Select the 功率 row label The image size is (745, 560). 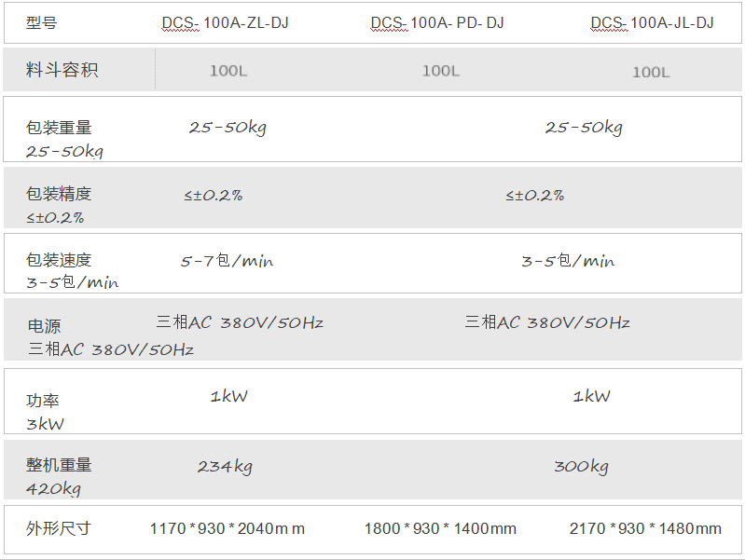tap(43, 401)
